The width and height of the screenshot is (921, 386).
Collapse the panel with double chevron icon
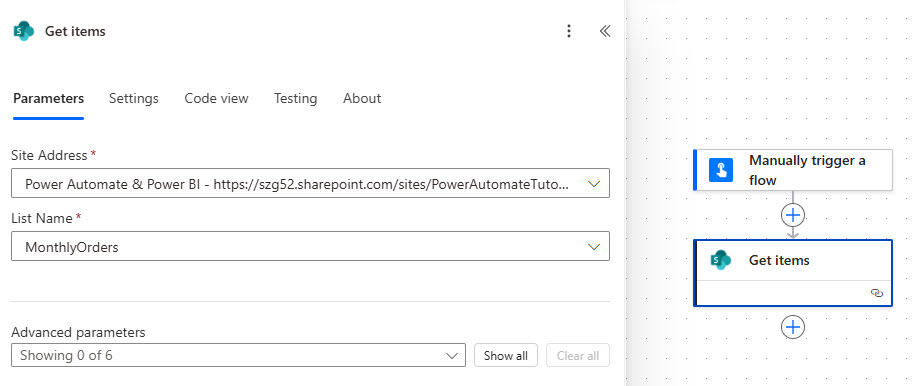click(x=604, y=31)
